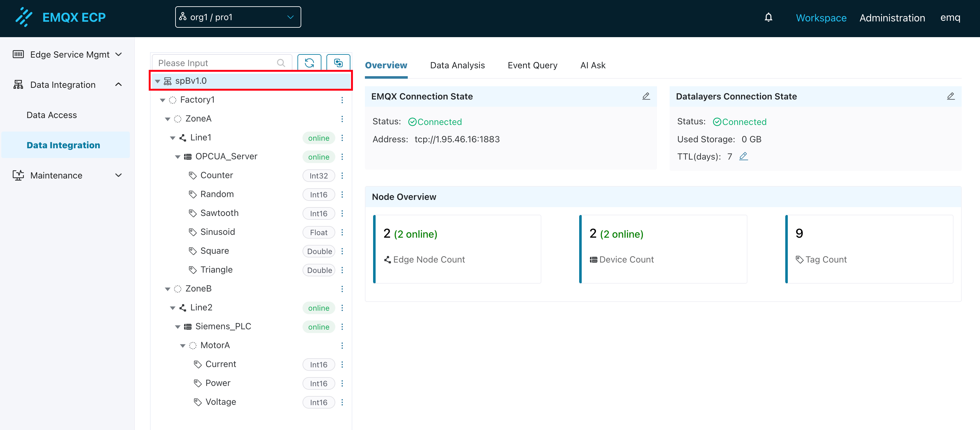Open the org1 / pro1 project dropdown
The width and height of the screenshot is (980, 430).
click(238, 17)
